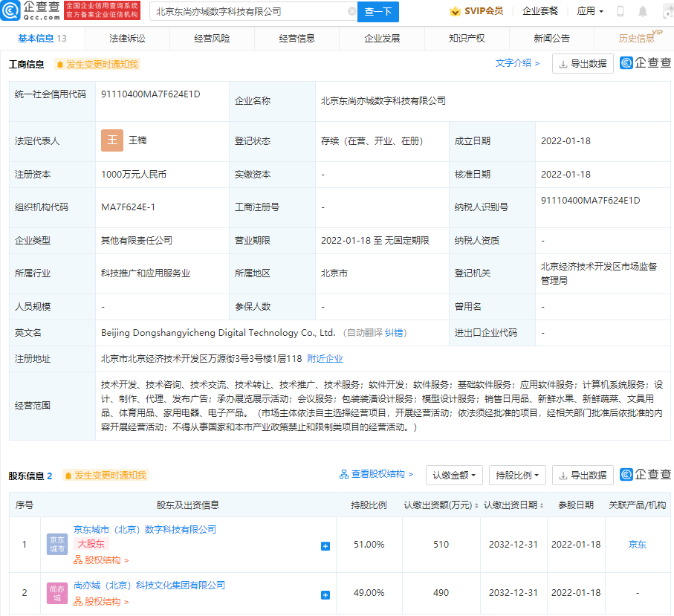Click 发生变更时通知我 beside 工商信息
Screen dimensions: 674x616
(x=97, y=65)
